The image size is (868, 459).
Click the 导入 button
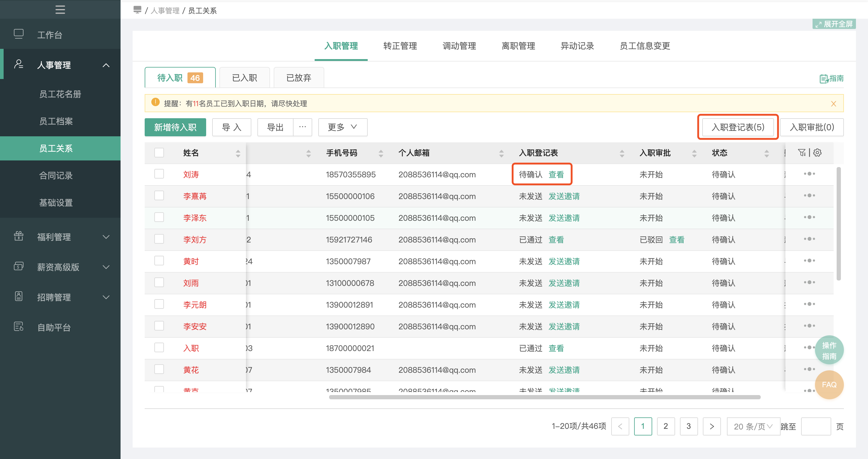pos(231,127)
